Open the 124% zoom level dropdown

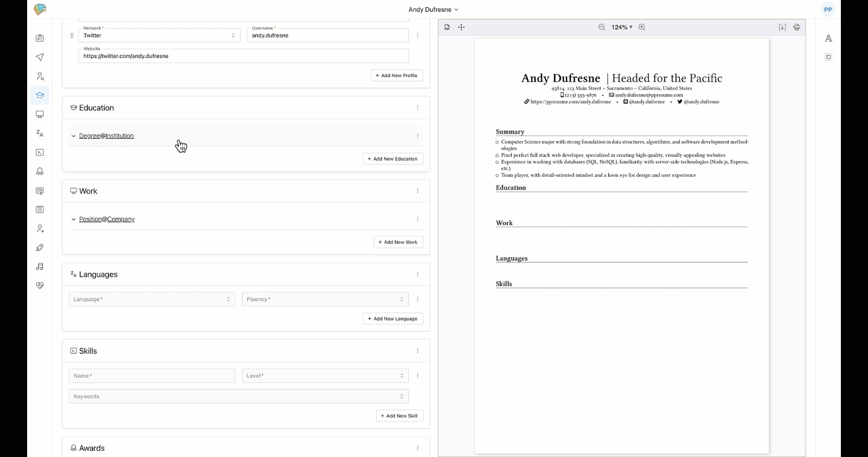(622, 27)
